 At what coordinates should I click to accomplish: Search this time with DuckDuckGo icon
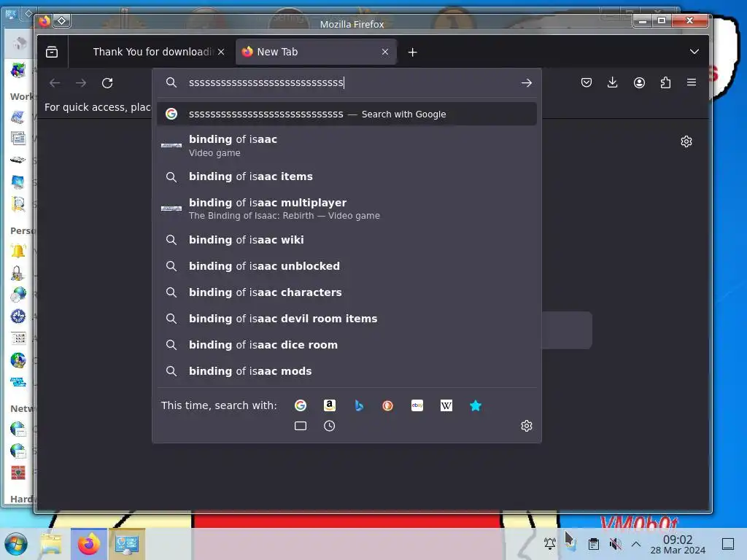(x=388, y=405)
